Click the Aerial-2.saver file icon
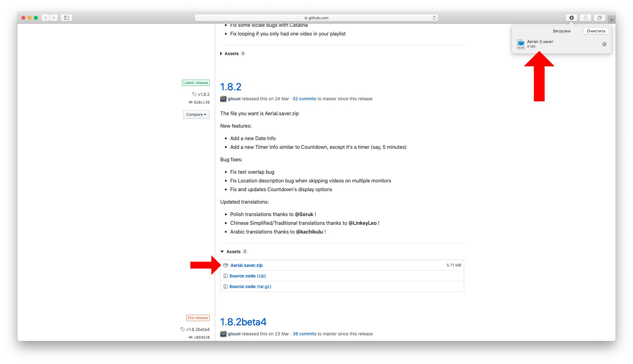This screenshot has height=364, width=633. (521, 44)
